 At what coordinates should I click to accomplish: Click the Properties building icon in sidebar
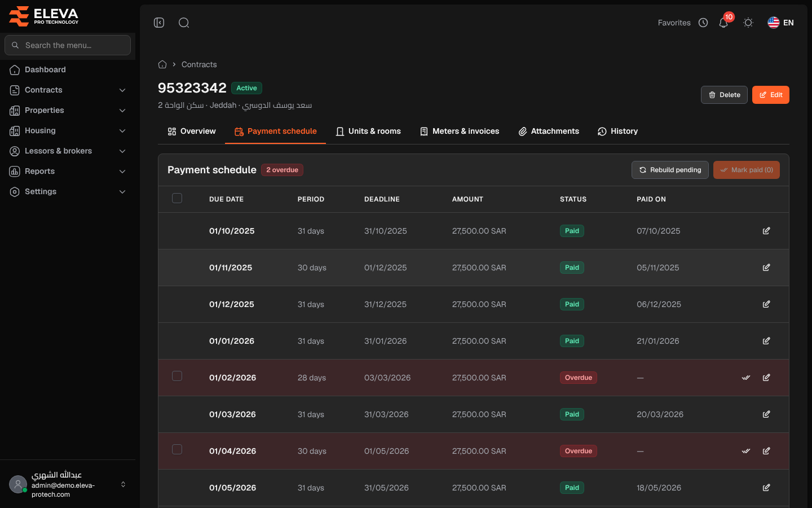click(15, 111)
